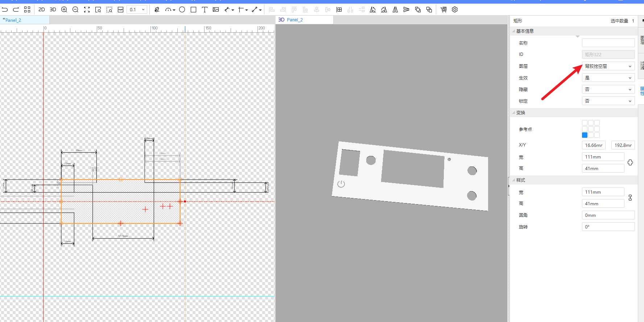Click the ruler measure frame icon
The height and width of the screenshot is (322, 644).
[x=121, y=9]
